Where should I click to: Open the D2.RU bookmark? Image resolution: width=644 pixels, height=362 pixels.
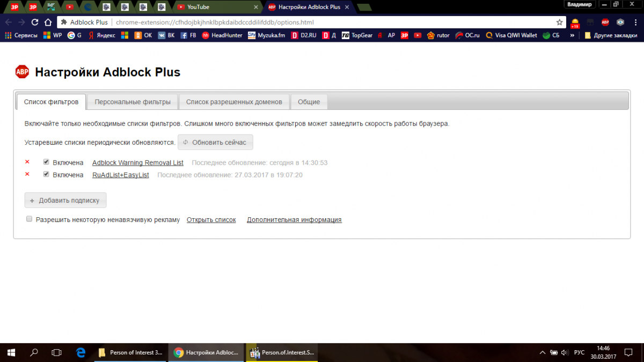[x=304, y=35]
